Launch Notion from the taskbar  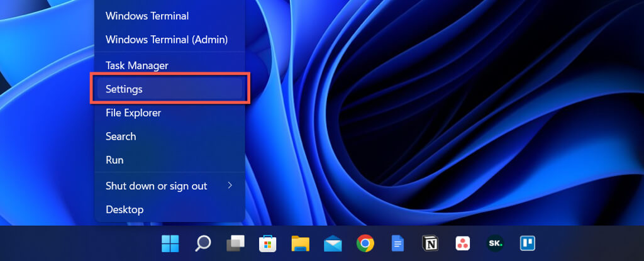click(430, 243)
